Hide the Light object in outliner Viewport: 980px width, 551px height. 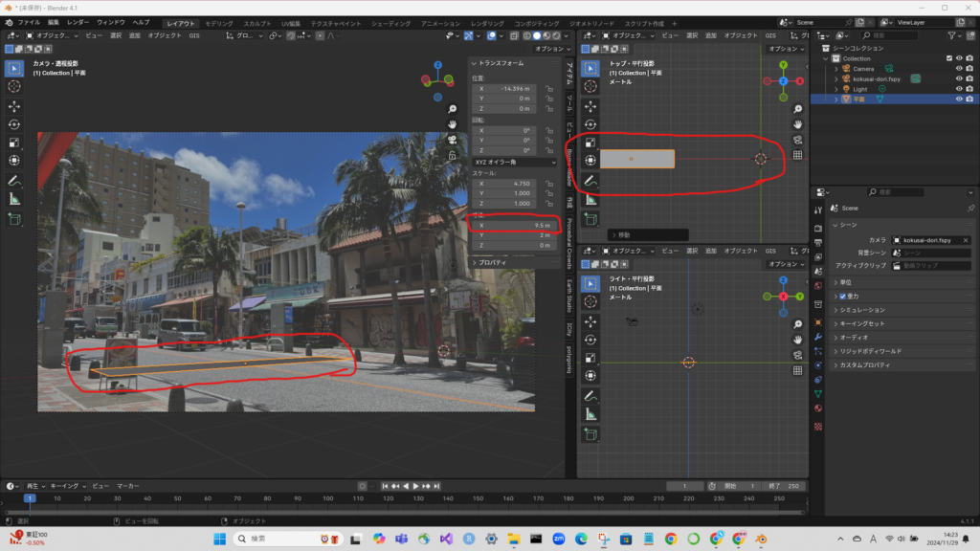point(958,89)
